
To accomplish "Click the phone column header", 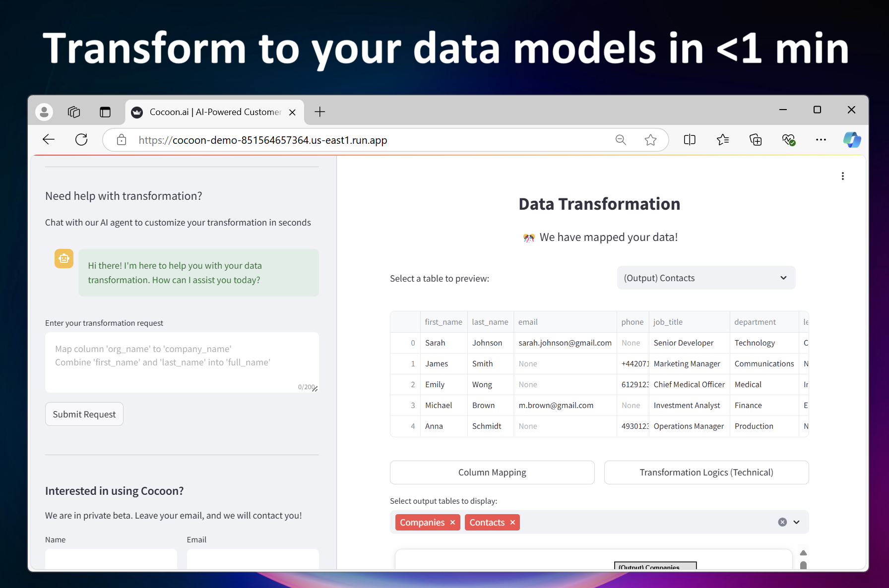I will [x=633, y=322].
